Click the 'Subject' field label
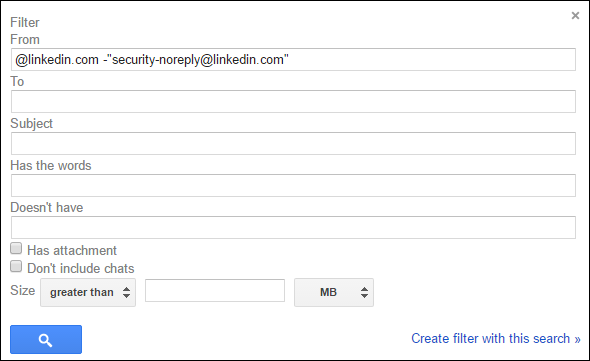The width and height of the screenshot is (590, 361). pyautogui.click(x=32, y=123)
